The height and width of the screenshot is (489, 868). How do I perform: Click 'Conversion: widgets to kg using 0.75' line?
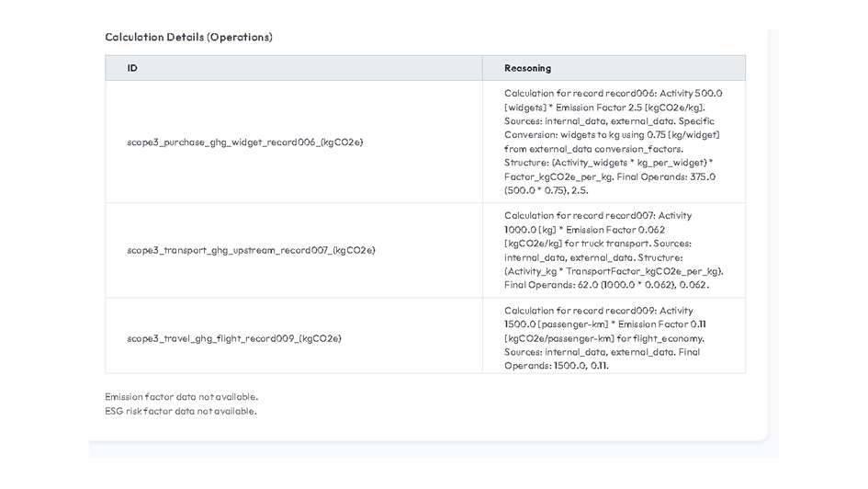click(612, 135)
